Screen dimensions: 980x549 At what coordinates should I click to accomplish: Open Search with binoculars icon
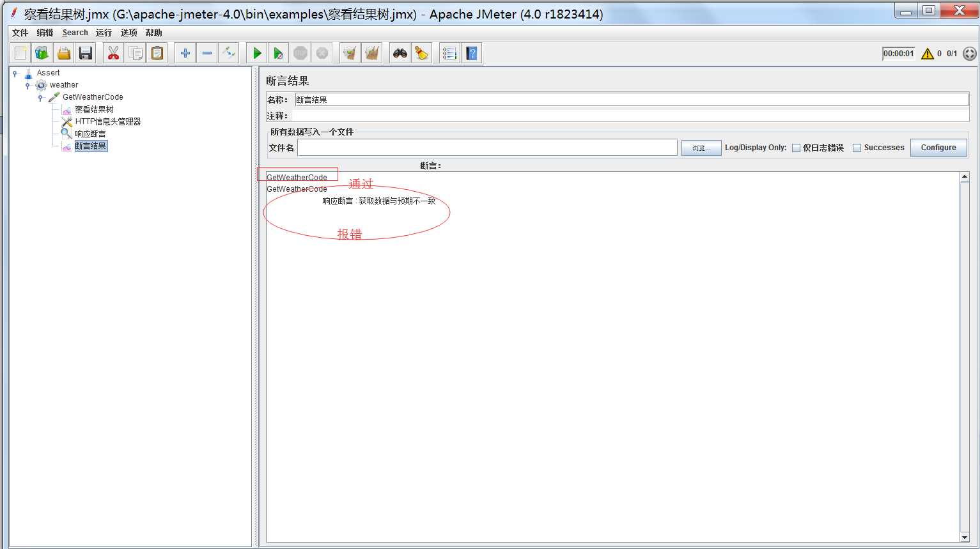(x=400, y=53)
